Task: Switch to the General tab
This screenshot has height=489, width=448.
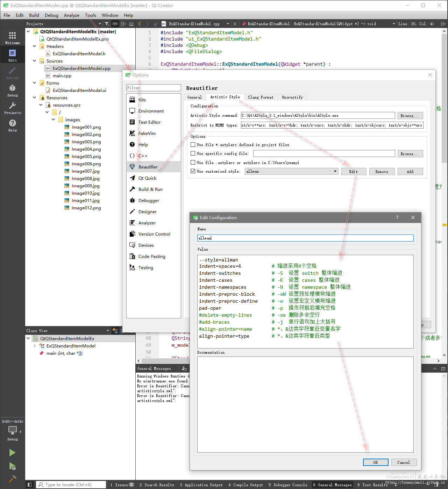Action: click(194, 97)
